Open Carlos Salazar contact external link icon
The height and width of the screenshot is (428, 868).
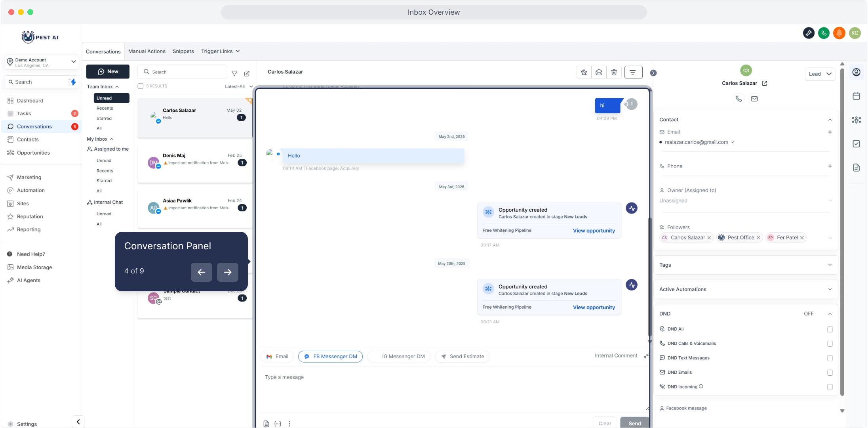pos(765,83)
